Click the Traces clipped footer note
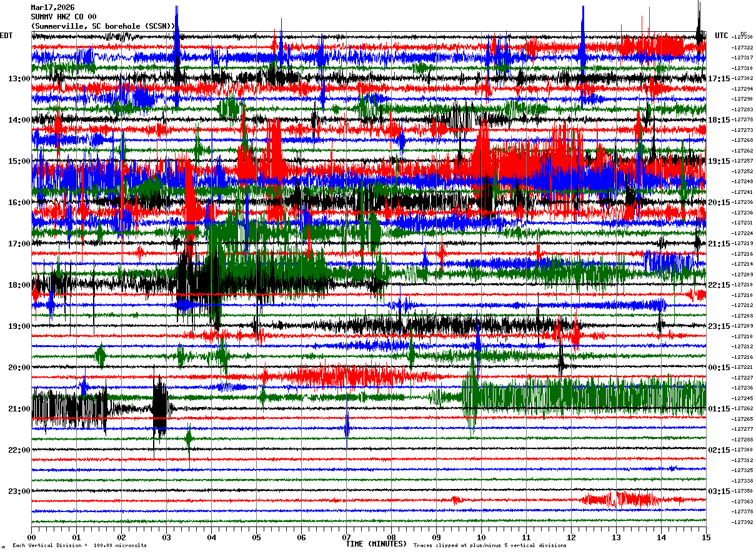 490,545
